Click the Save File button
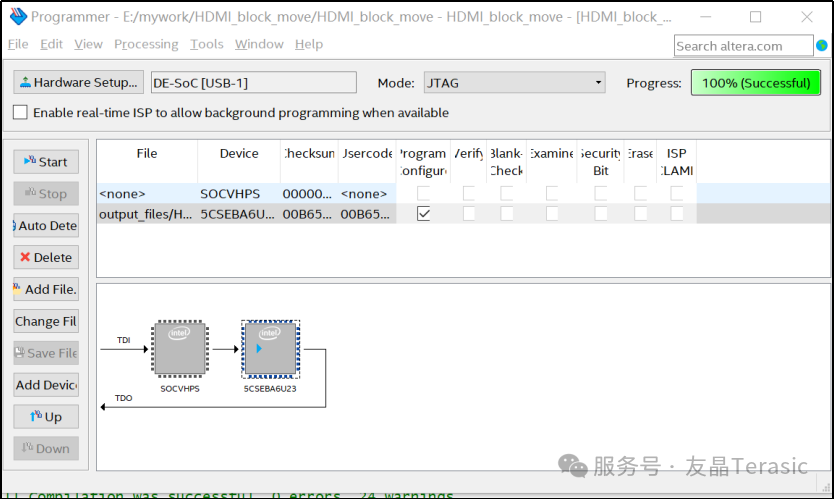Viewport: 834px width, 499px height. point(46,353)
